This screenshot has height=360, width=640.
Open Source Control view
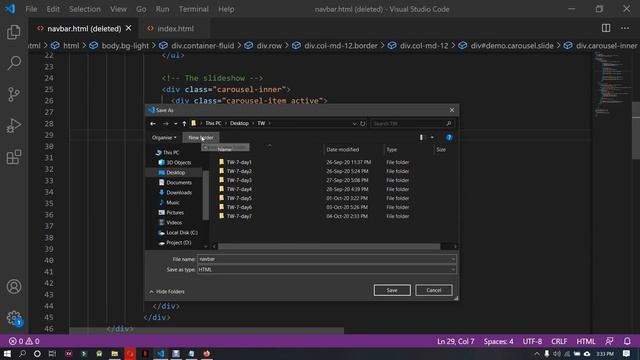pyautogui.click(x=14, y=94)
